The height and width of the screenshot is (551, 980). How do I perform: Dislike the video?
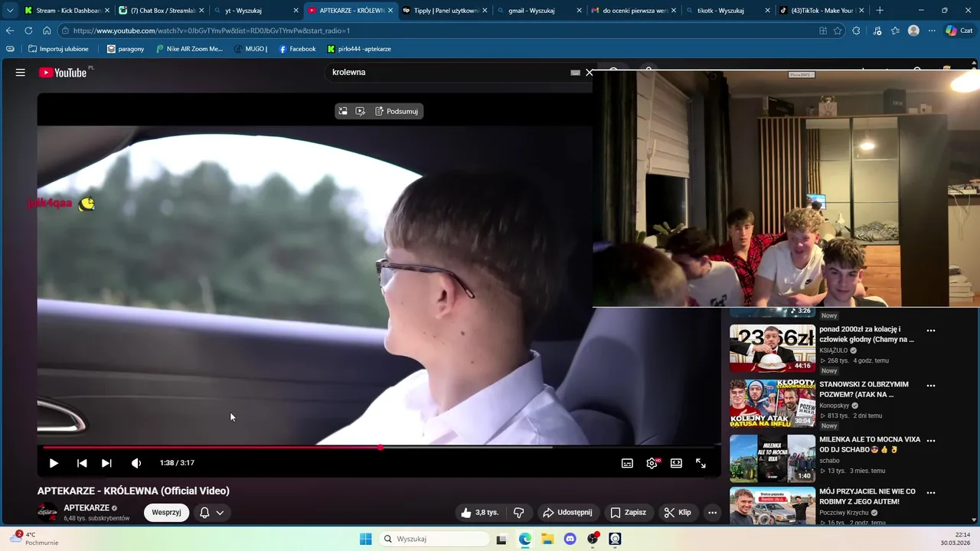coord(519,513)
